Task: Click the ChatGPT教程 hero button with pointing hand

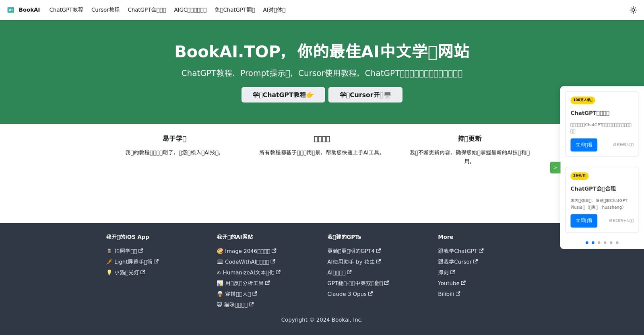Action: point(283,95)
